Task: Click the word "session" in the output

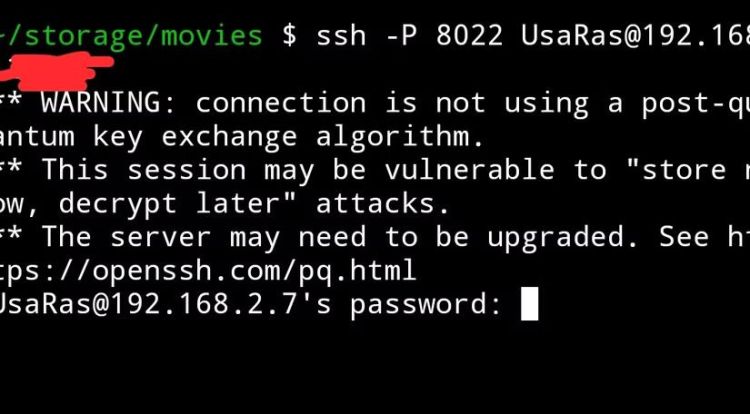Action: click(178, 170)
